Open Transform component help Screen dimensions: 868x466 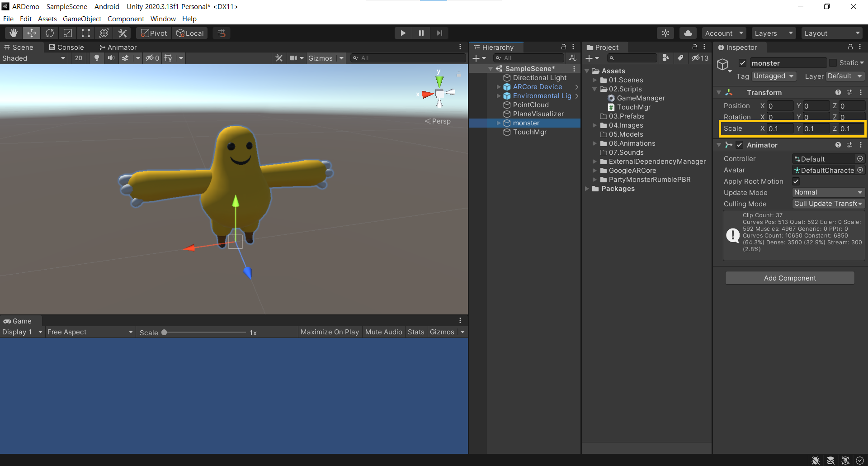pyautogui.click(x=838, y=92)
